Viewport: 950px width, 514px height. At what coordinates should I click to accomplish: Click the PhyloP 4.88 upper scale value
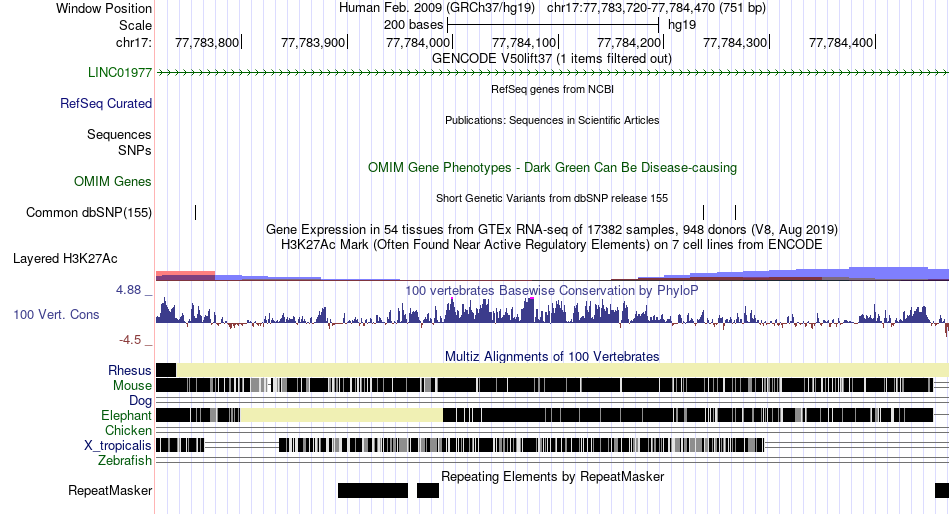pyautogui.click(x=128, y=290)
